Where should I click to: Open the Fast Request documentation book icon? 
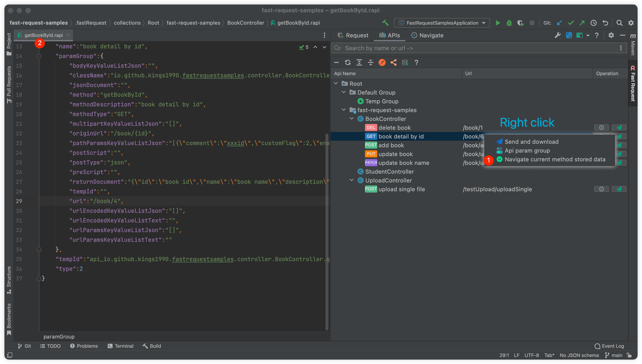(x=580, y=35)
